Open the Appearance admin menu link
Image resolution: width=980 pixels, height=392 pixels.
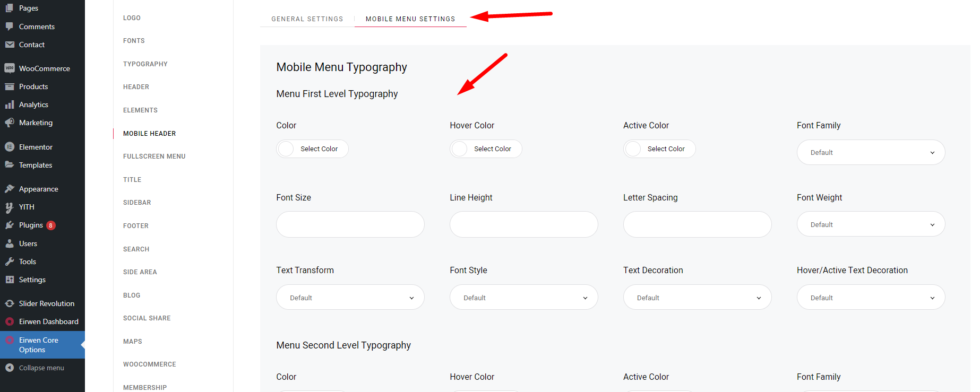[x=39, y=189]
